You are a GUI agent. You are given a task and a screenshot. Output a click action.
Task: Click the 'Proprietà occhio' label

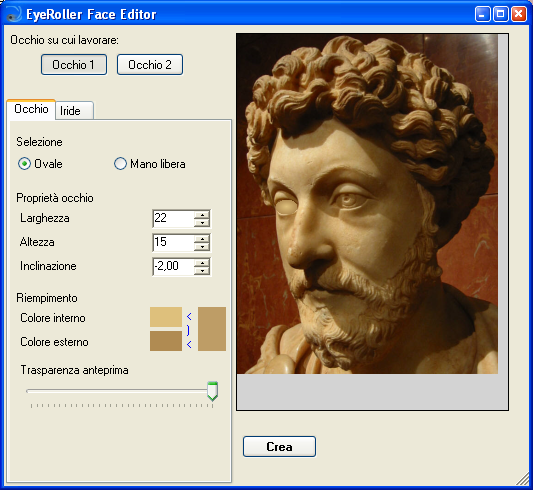pos(55,198)
